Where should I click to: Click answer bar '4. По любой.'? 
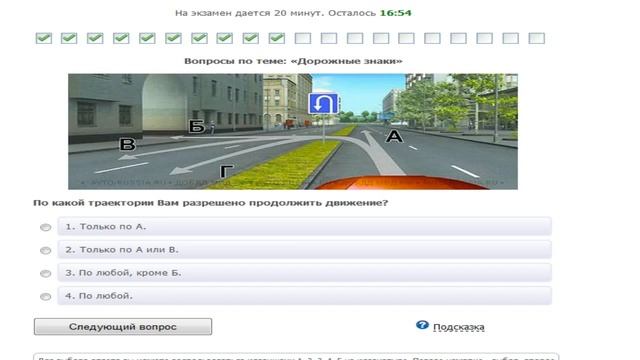304,296
